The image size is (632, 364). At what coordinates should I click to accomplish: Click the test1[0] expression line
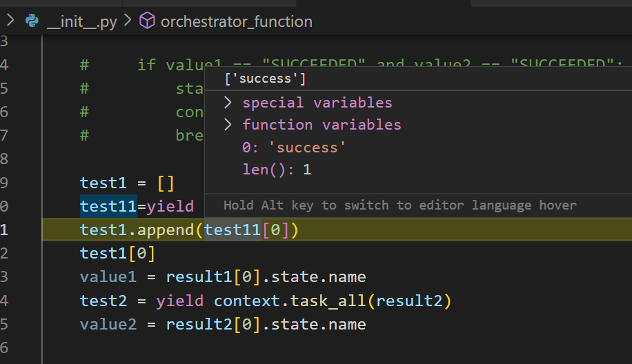[117, 254]
